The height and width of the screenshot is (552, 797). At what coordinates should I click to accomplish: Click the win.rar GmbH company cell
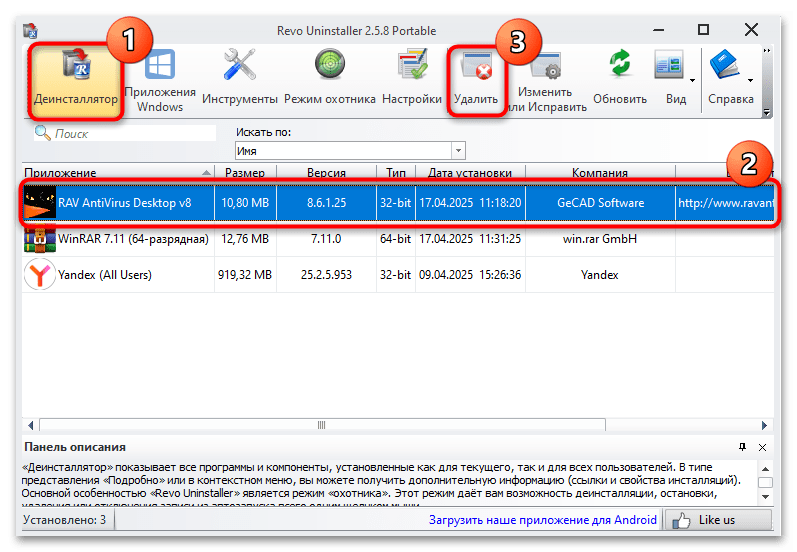[600, 238]
